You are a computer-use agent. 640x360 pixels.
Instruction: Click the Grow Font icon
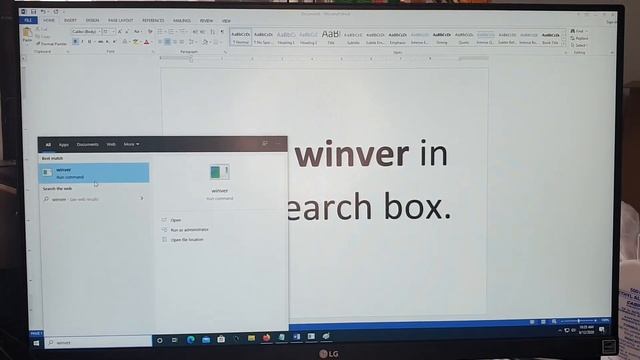120,31
